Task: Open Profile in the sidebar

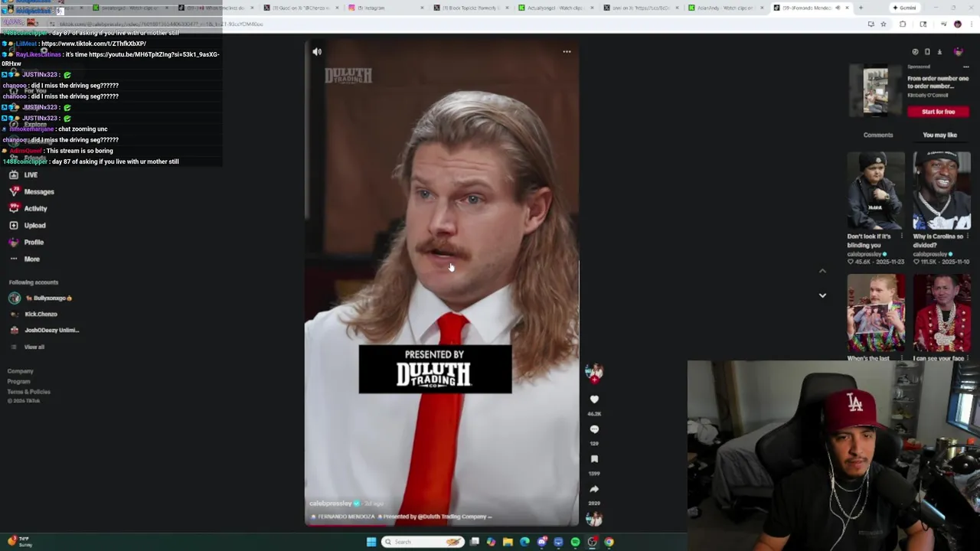Action: [x=26, y=242]
